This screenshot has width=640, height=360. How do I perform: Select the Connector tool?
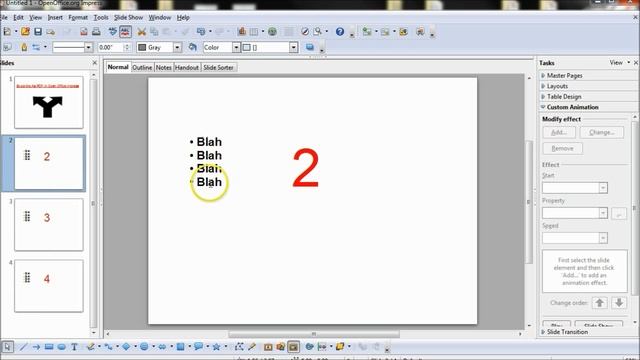coord(108,347)
